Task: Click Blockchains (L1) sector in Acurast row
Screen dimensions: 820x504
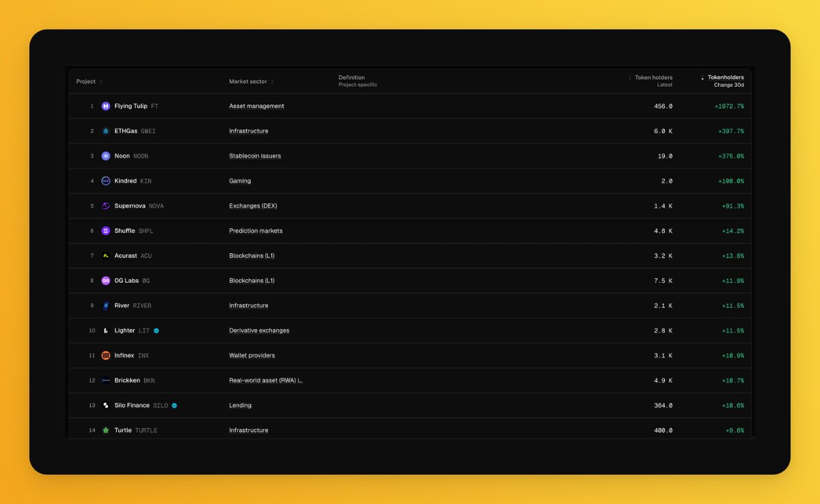Action: (251, 255)
